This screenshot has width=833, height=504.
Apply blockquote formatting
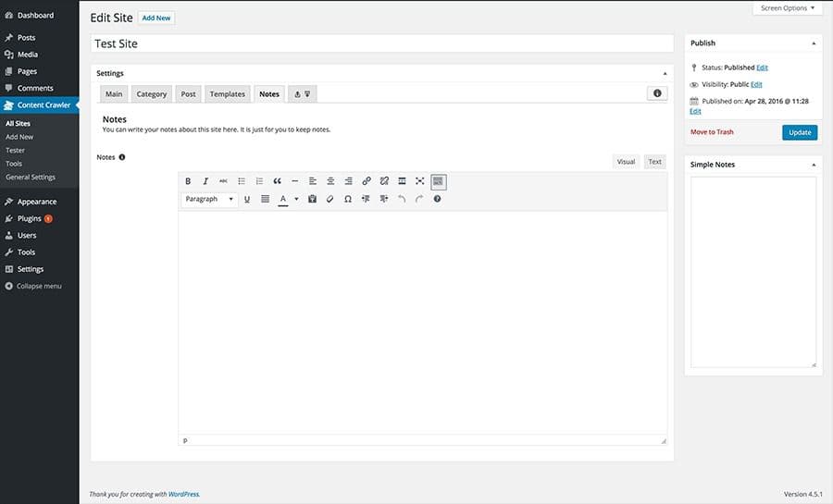[278, 181]
